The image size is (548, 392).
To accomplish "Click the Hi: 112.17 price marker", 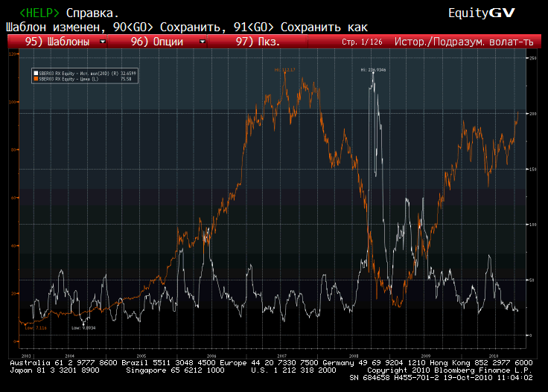I will coord(285,70).
